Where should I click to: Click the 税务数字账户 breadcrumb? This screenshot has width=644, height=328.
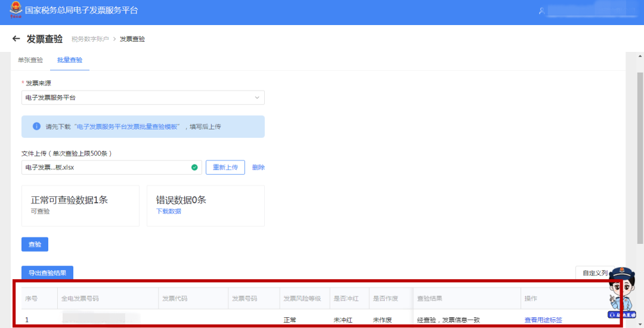[90, 39]
